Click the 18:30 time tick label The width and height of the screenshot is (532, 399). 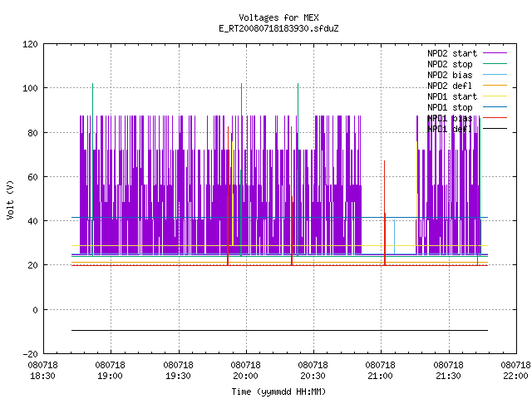42,376
